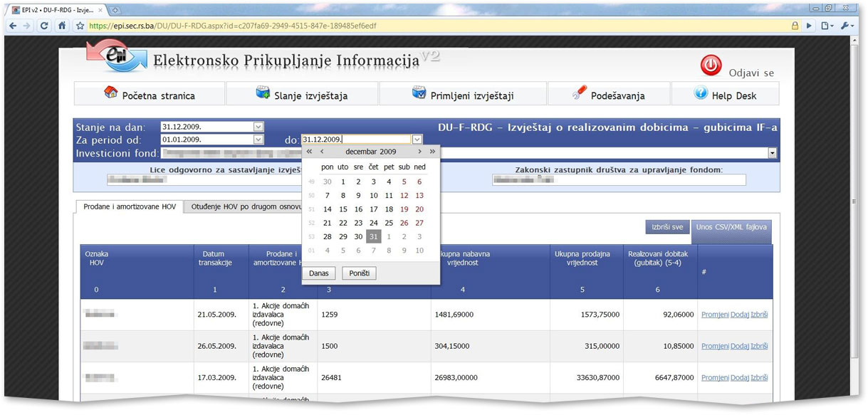This screenshot has height=415, width=868.
Task: Jump to previous year in the calendar
Action: (309, 152)
